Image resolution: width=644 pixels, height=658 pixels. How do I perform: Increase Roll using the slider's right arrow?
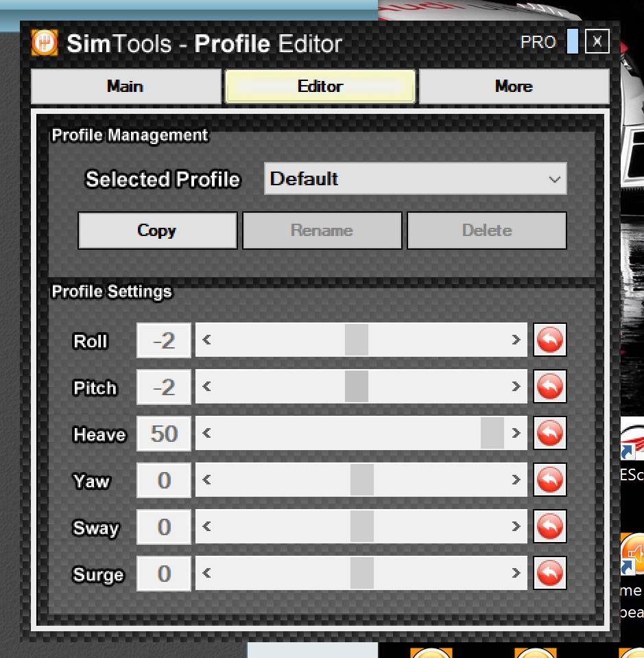516,340
